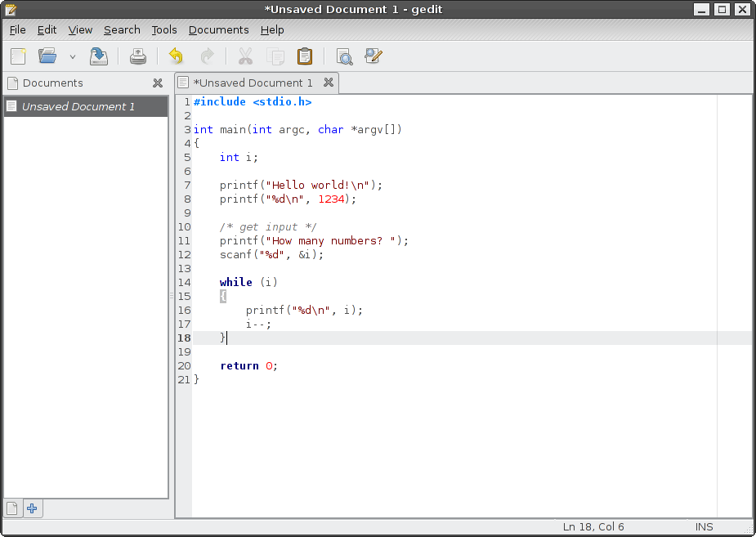
Task: Select Unsaved Document 1 in the side panel
Action: click(x=71, y=106)
